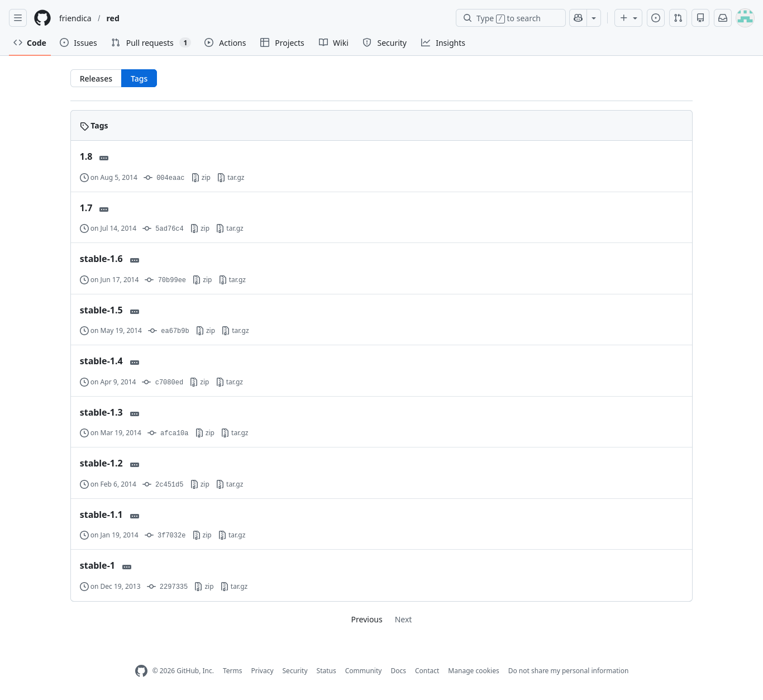Open the hamburger navigation menu
Image resolution: width=763 pixels, height=700 pixels.
[18, 18]
